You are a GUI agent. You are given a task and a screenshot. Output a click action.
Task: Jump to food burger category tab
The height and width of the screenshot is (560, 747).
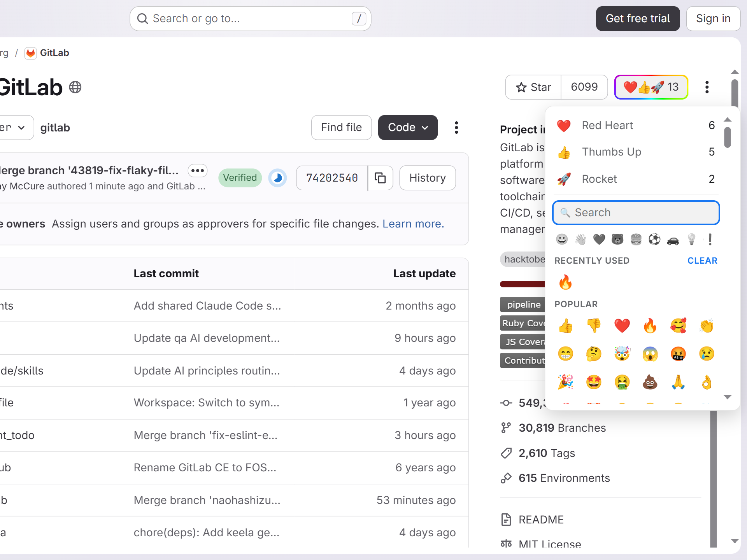click(636, 239)
